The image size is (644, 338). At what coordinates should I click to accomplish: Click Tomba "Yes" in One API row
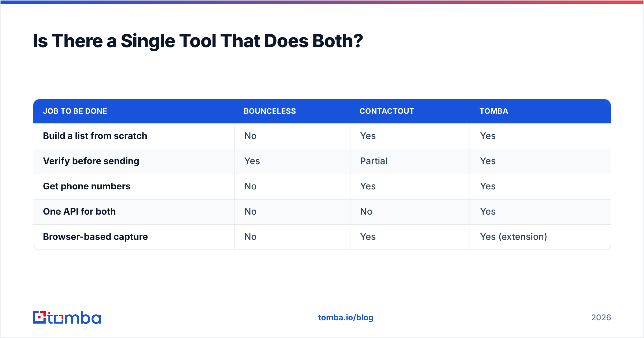tap(488, 211)
